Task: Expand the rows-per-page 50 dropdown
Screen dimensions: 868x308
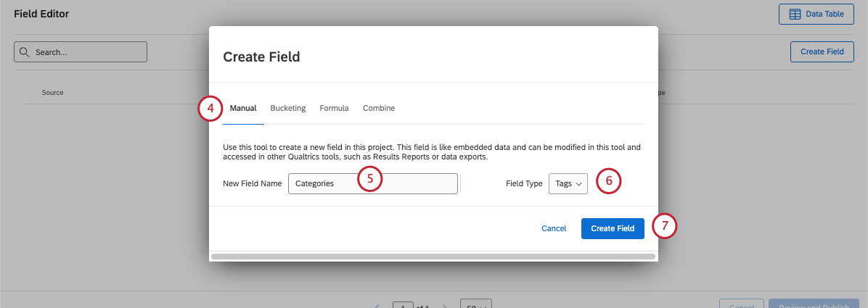Action: pos(476,304)
